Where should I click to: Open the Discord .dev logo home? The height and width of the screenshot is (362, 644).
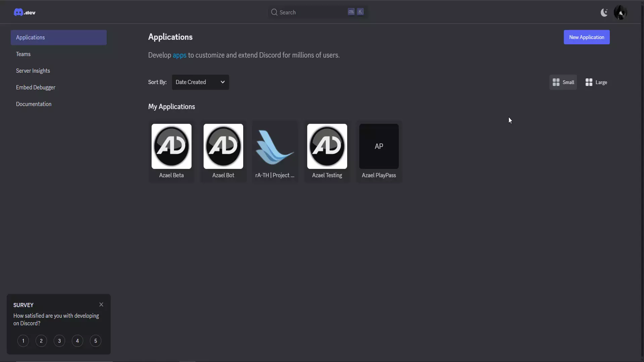click(24, 12)
